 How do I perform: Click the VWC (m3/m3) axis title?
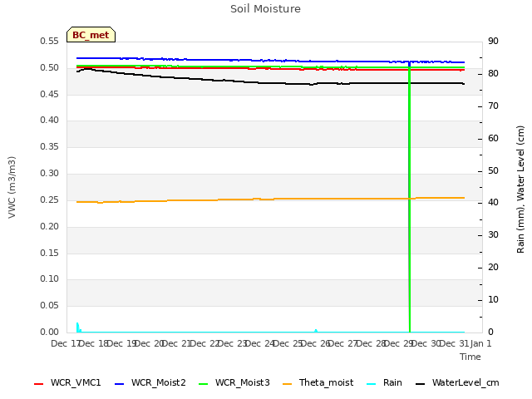click(x=12, y=187)
